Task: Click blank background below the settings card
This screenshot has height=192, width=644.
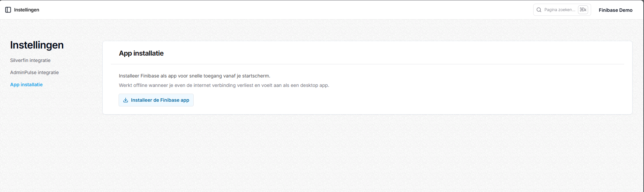Action: (337, 155)
